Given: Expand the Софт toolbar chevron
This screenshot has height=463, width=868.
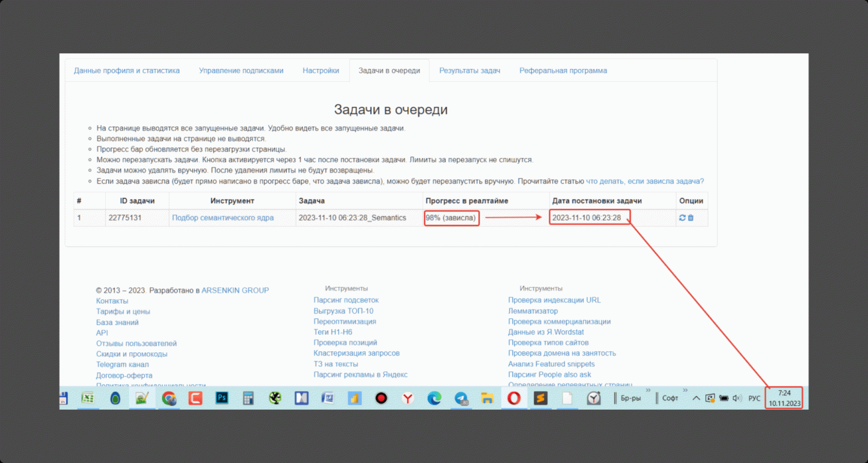Looking at the screenshot, I should point(685,390).
